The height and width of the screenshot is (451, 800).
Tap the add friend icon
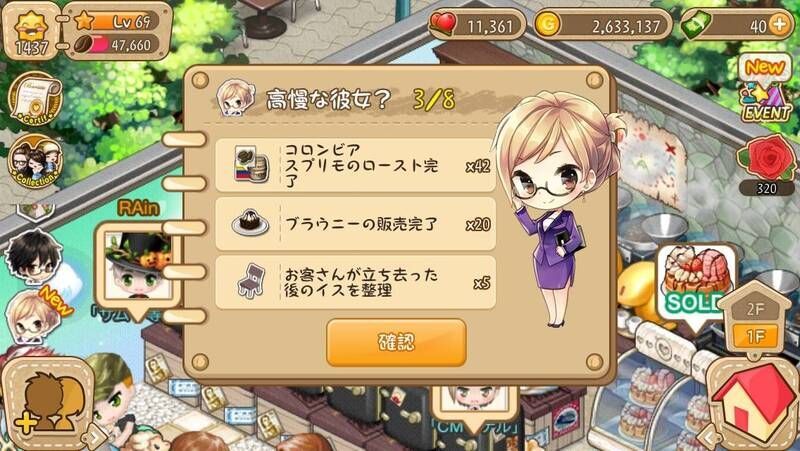48,402
